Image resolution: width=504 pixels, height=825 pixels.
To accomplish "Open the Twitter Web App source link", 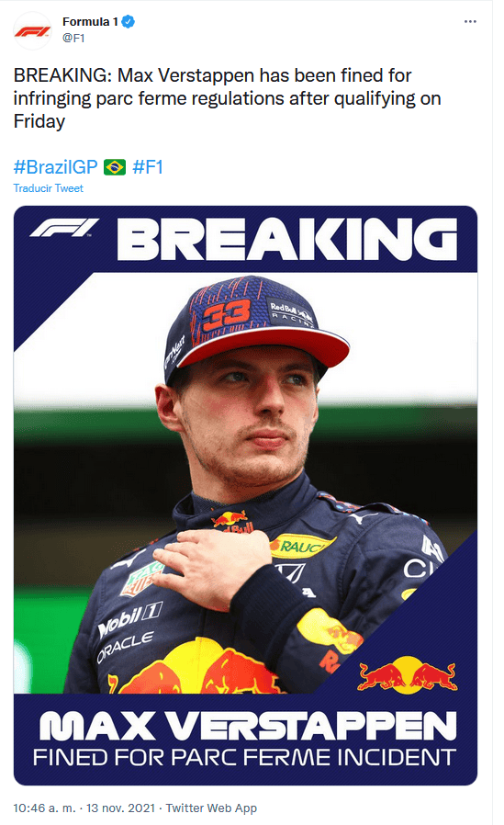I will pyautogui.click(x=211, y=808).
